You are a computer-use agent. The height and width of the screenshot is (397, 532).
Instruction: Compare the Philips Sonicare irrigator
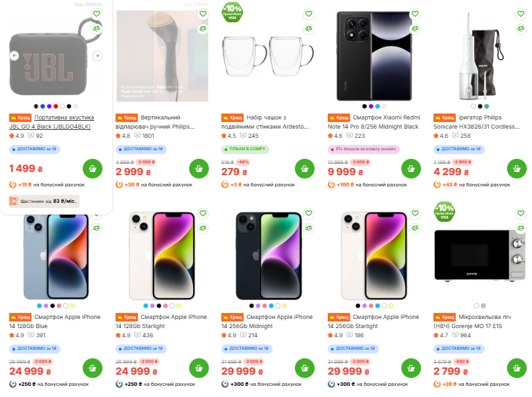521,28
